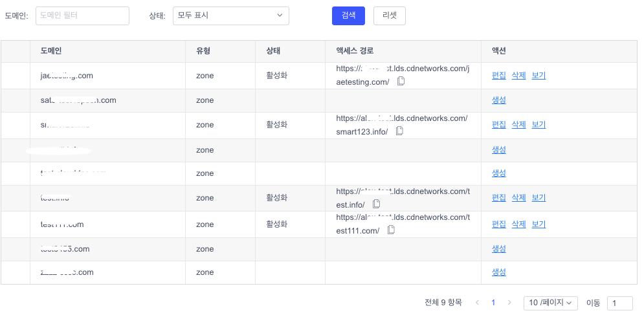Viewport: 644px width, 315px height.
Task: Click 편집 for jaetesting.com row
Action: (x=499, y=76)
